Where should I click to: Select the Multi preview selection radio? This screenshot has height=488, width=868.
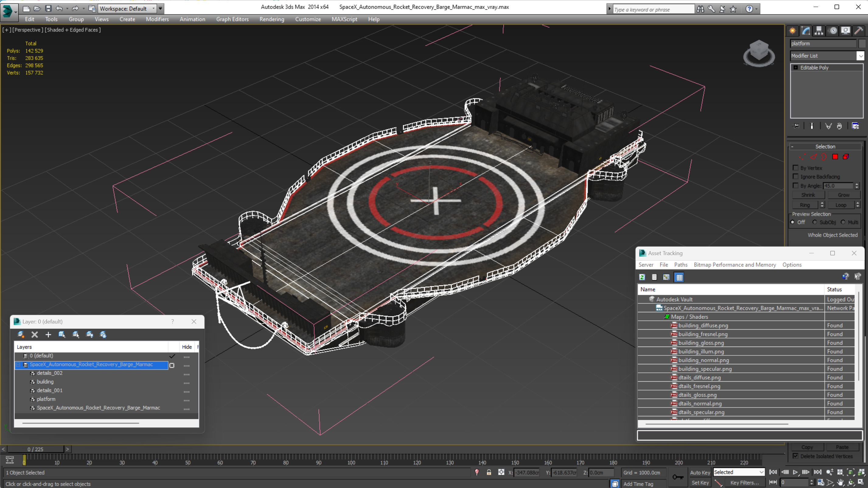coord(843,222)
